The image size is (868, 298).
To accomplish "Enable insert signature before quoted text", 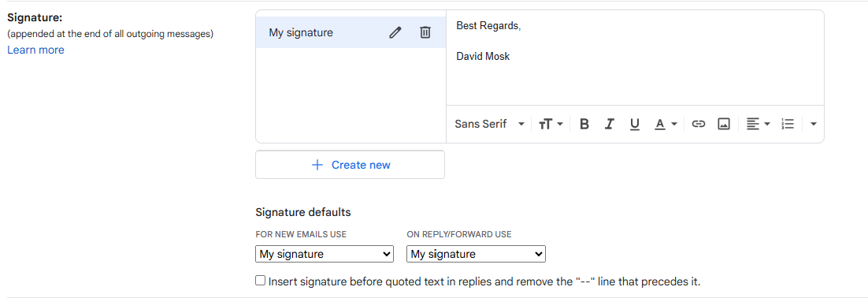I will (260, 281).
